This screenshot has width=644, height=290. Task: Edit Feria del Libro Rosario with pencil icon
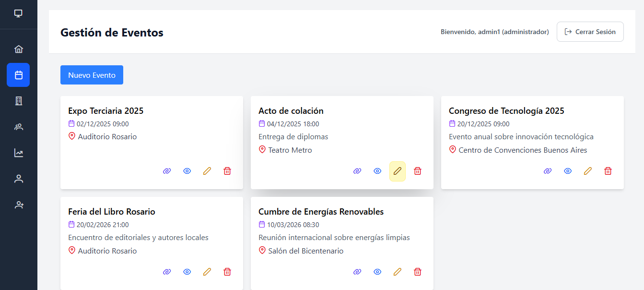tap(207, 271)
